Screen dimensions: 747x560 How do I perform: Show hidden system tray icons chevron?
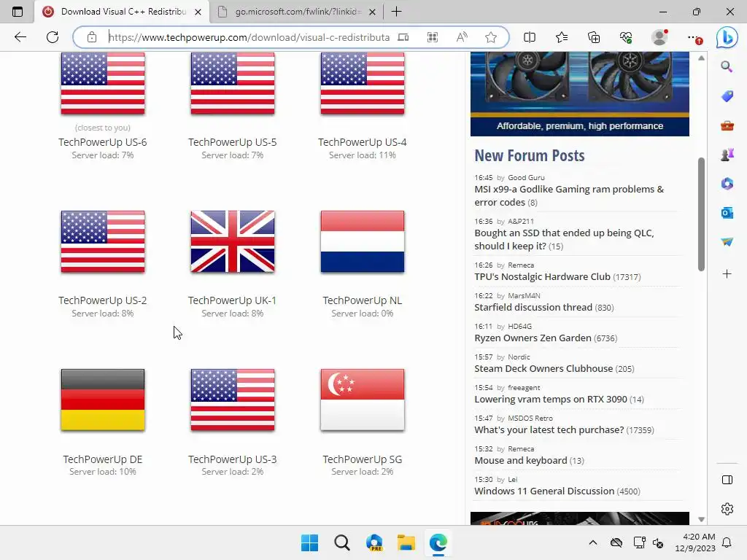point(592,542)
